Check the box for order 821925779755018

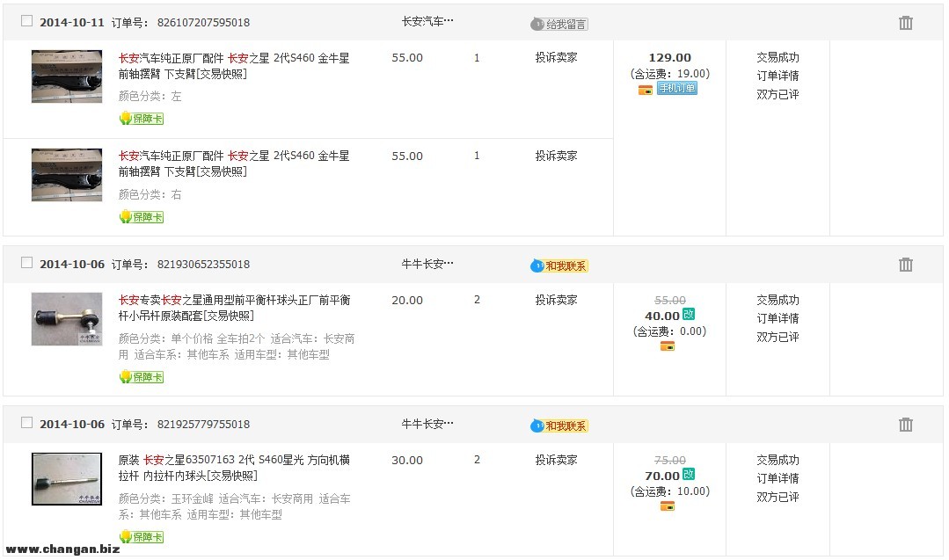[26, 423]
